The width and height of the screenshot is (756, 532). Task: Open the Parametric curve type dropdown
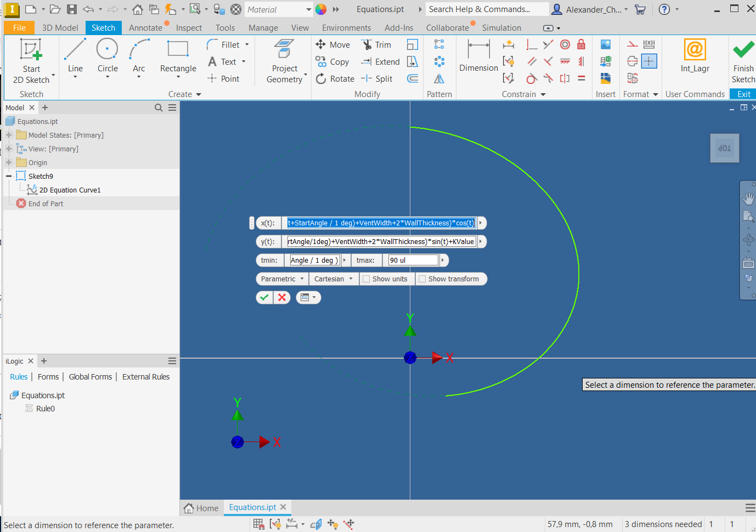point(282,279)
